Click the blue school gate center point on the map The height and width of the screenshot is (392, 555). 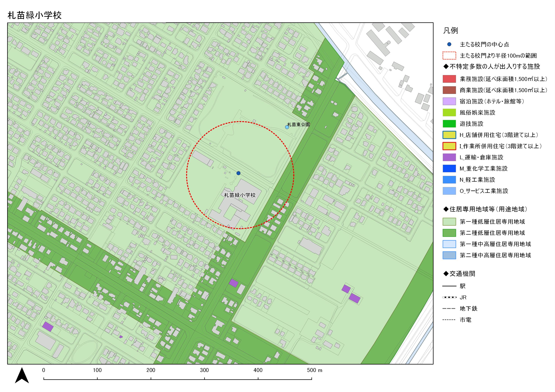[238, 173]
